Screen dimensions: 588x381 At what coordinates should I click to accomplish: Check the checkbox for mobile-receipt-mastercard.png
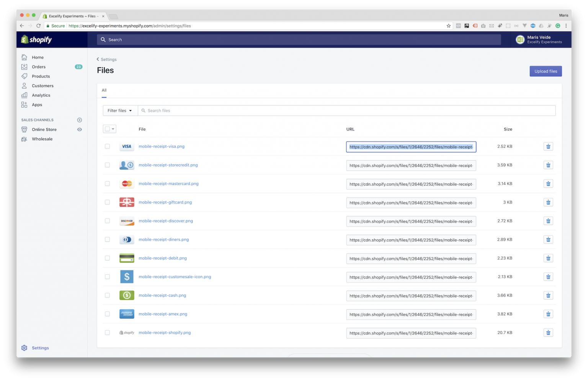click(107, 184)
